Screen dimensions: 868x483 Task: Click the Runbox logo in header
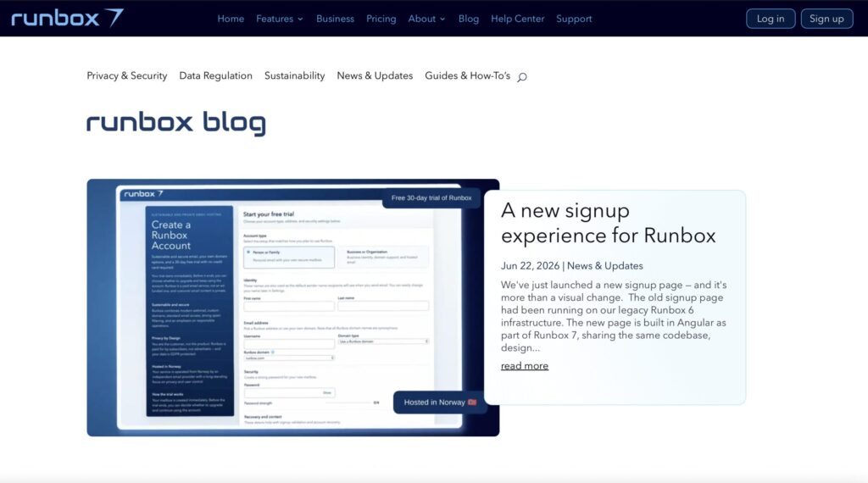point(67,19)
